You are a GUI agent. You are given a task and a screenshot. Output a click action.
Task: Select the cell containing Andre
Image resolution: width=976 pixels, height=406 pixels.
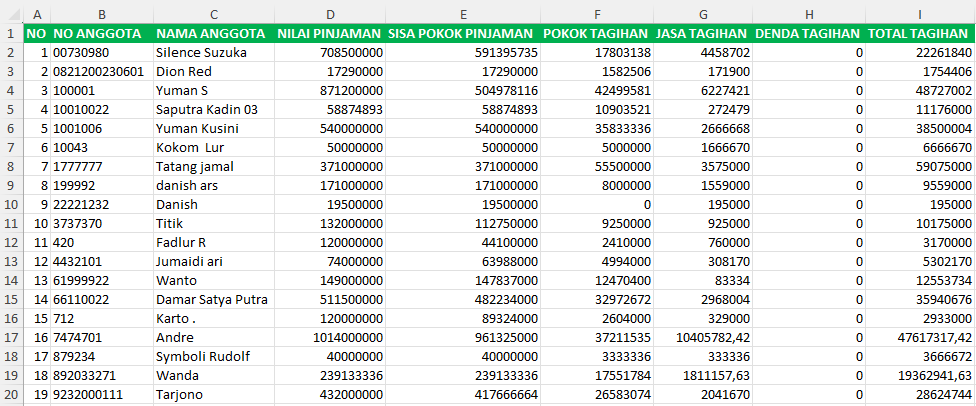coord(214,338)
